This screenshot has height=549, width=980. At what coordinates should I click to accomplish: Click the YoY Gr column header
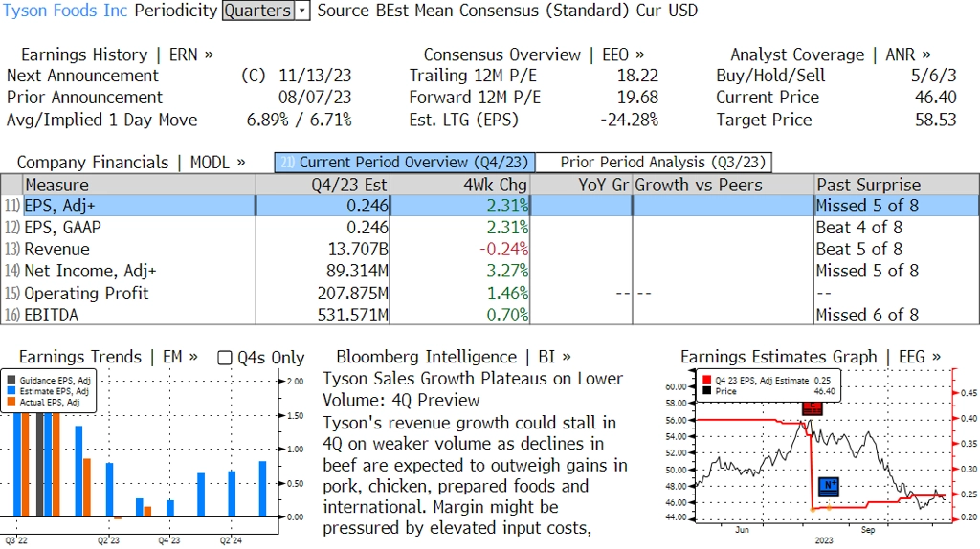click(x=581, y=185)
